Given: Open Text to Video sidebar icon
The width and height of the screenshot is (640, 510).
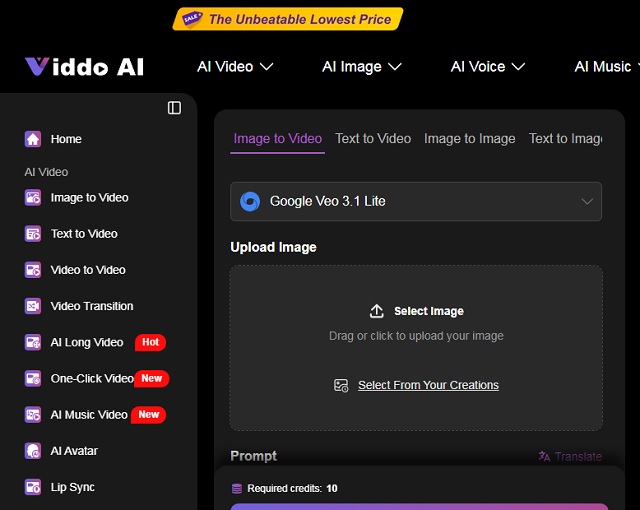Looking at the screenshot, I should click(33, 234).
